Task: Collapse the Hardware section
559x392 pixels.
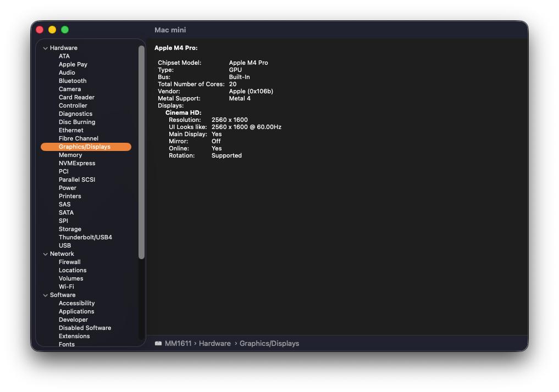Action: pyautogui.click(x=46, y=48)
